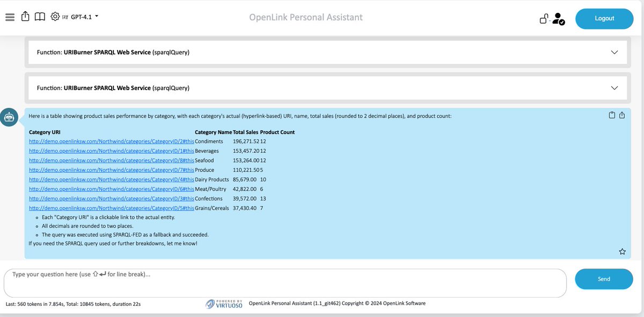Image resolution: width=644 pixels, height=317 pixels.
Task: Open the hamburger menu
Action: pos(10,17)
